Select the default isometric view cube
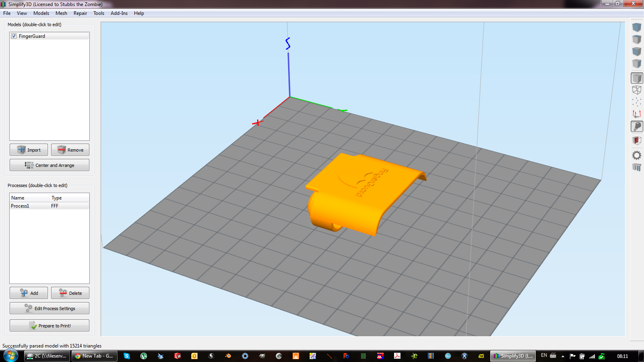This screenshot has height=362, width=644. 636,27
